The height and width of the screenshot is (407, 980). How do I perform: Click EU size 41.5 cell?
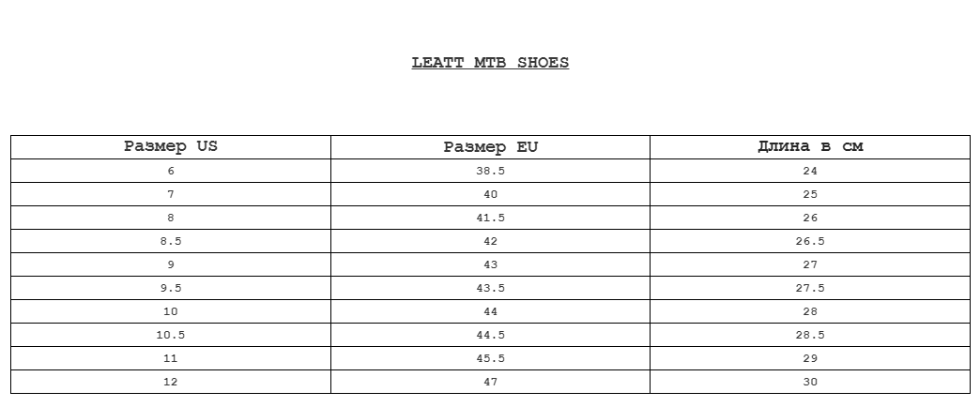[490, 218]
